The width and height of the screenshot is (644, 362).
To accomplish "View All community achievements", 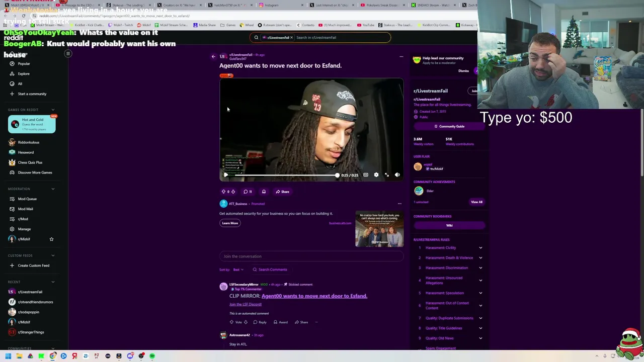I will (476, 202).
